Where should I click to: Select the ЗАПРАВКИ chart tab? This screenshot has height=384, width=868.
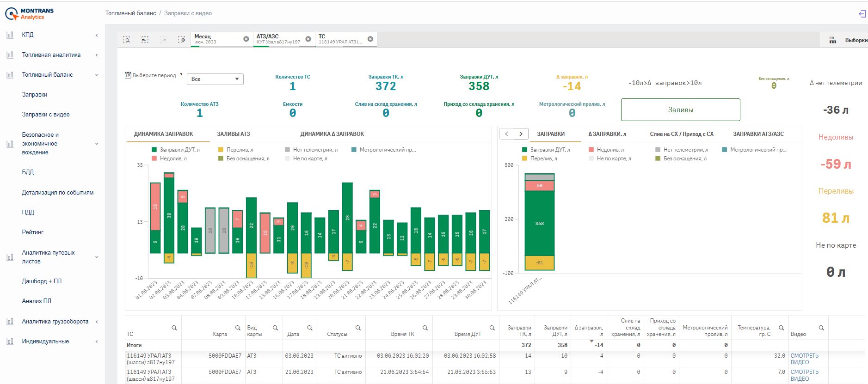click(551, 134)
